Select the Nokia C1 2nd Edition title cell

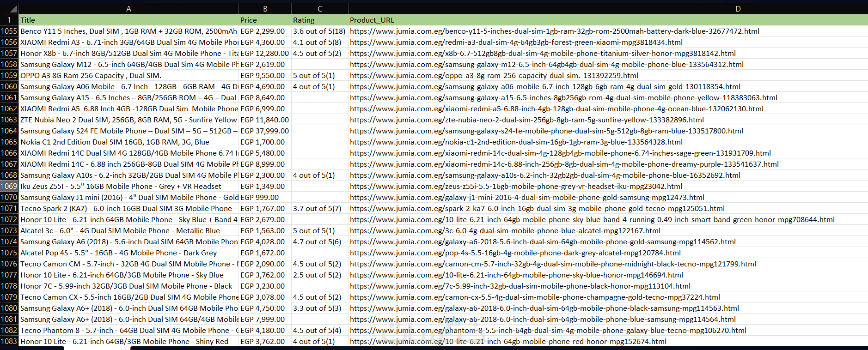tap(128, 142)
